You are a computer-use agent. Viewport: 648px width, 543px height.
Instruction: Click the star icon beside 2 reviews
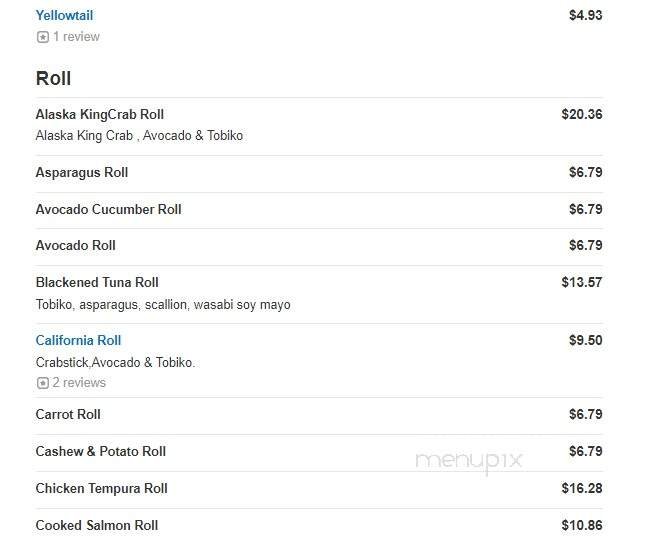42,383
